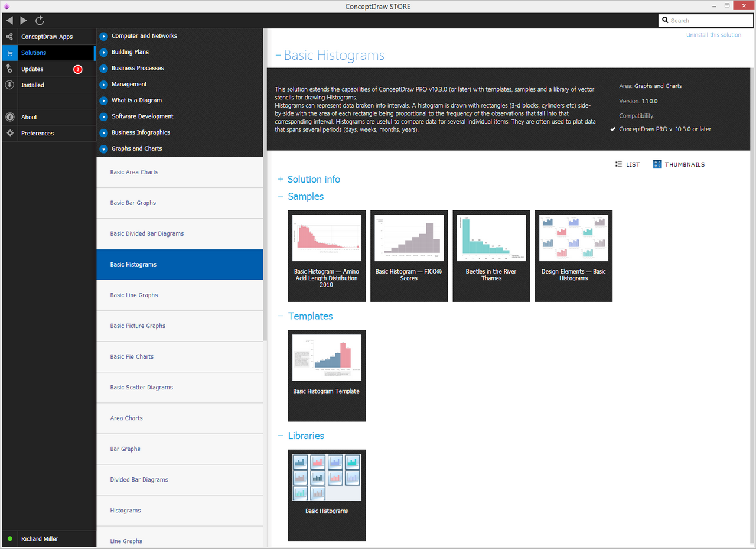Expand What is a Diagram category
The height and width of the screenshot is (549, 756).
pyautogui.click(x=104, y=100)
